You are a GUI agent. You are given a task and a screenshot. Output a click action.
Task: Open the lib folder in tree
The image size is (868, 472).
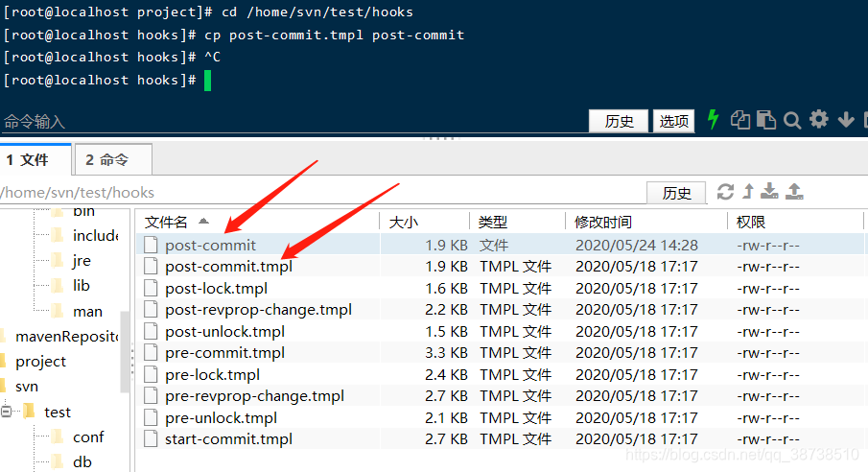81,285
